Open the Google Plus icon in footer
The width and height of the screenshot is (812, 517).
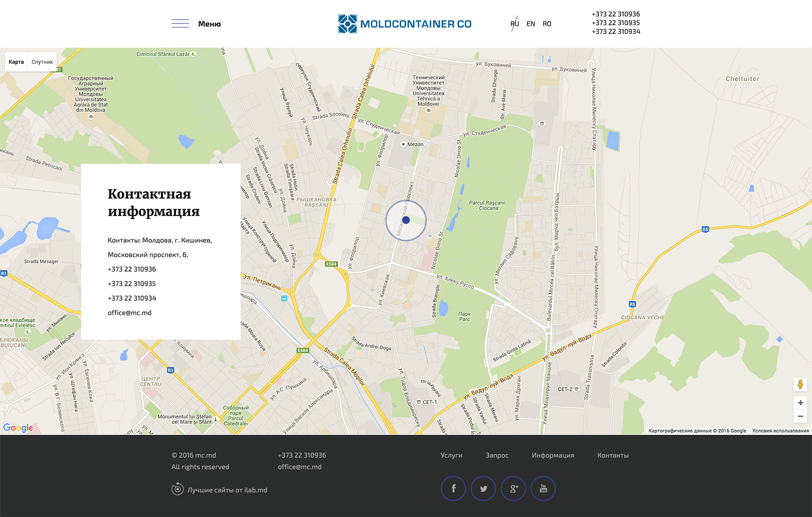pos(513,488)
